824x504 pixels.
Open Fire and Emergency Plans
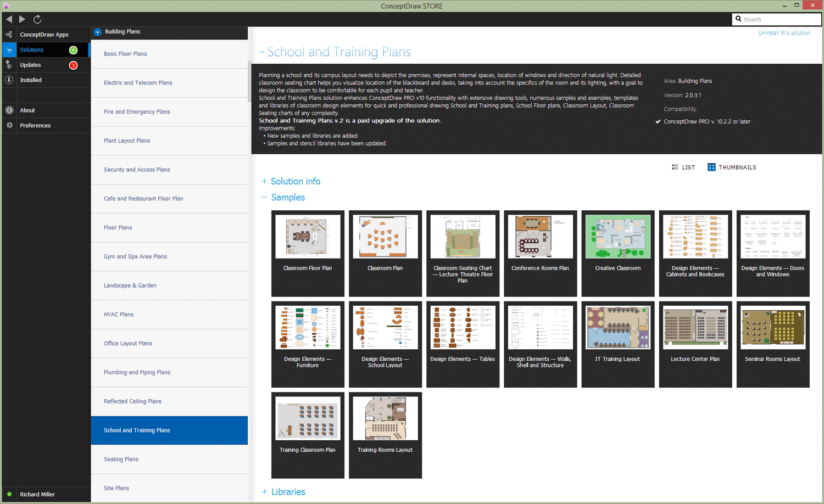pyautogui.click(x=169, y=112)
